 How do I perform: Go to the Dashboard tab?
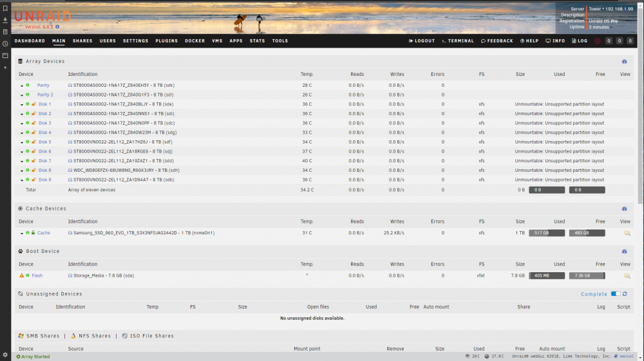(30, 41)
